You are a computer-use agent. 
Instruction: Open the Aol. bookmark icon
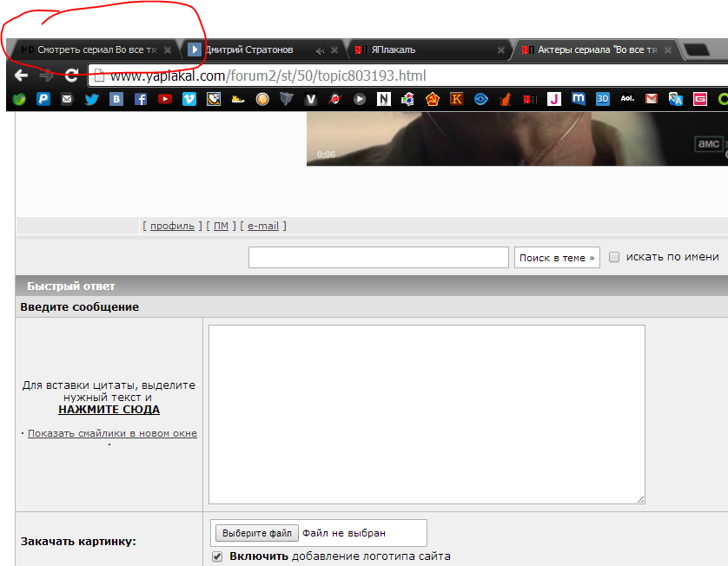[x=626, y=98]
